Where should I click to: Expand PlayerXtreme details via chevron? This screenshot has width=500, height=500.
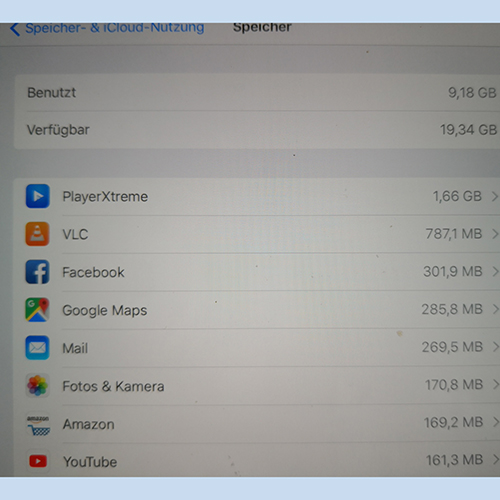(495, 196)
